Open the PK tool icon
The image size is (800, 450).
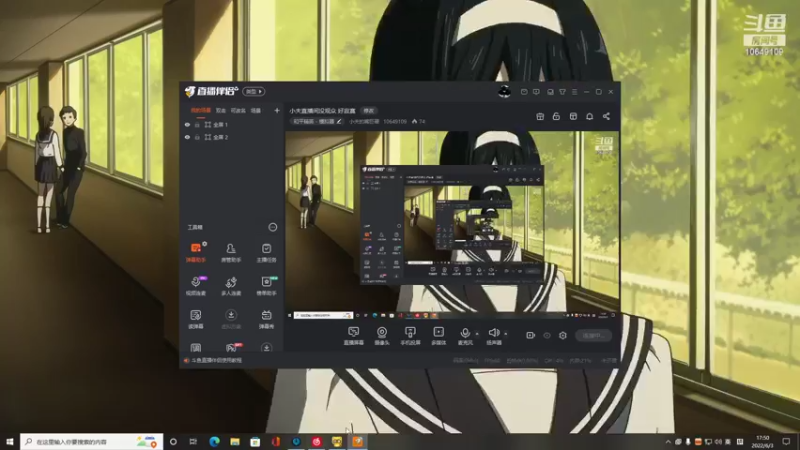click(231, 347)
